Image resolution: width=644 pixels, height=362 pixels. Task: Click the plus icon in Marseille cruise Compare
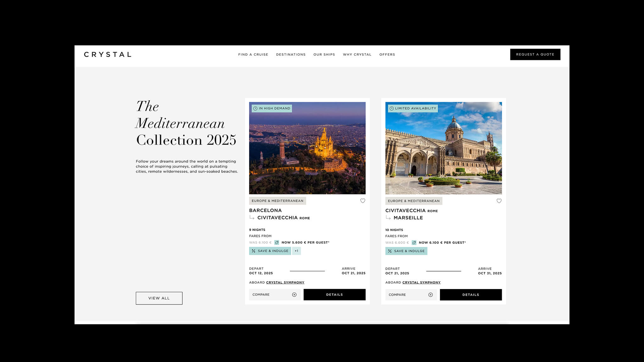coord(430,295)
